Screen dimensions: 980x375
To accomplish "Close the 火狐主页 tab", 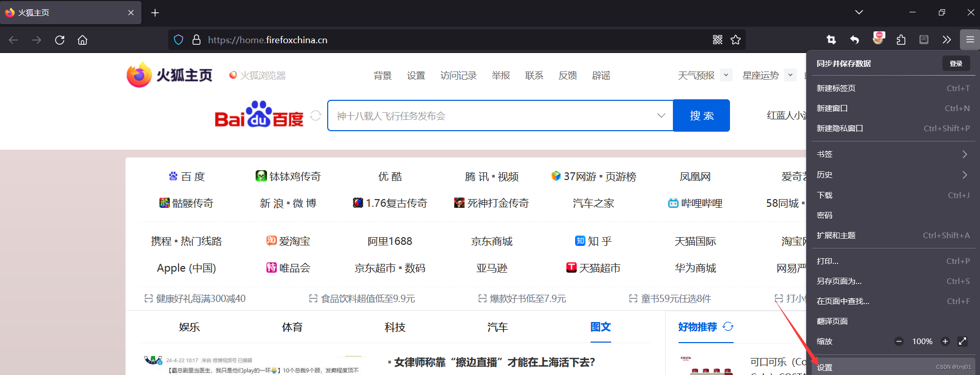I will coord(131,12).
